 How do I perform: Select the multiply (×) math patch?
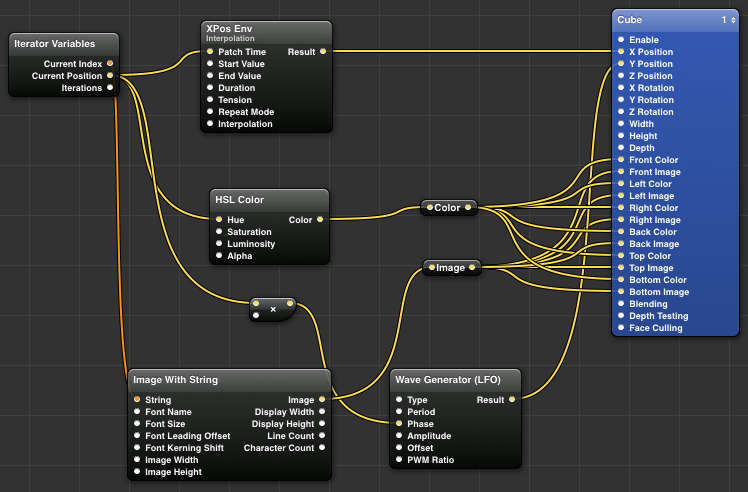click(273, 309)
